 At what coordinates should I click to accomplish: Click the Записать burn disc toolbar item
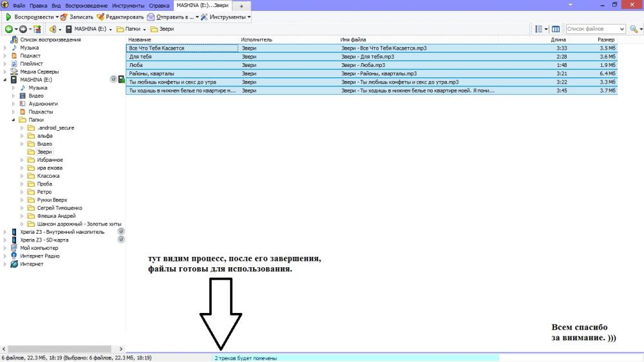[x=77, y=17]
